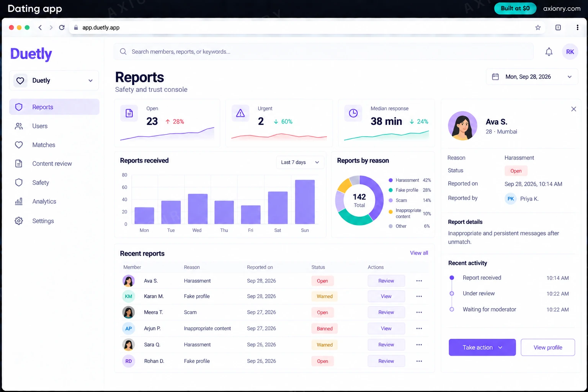Screen dimensions: 588x392
Task: Click Review for Rohan D. report
Action: point(386,361)
